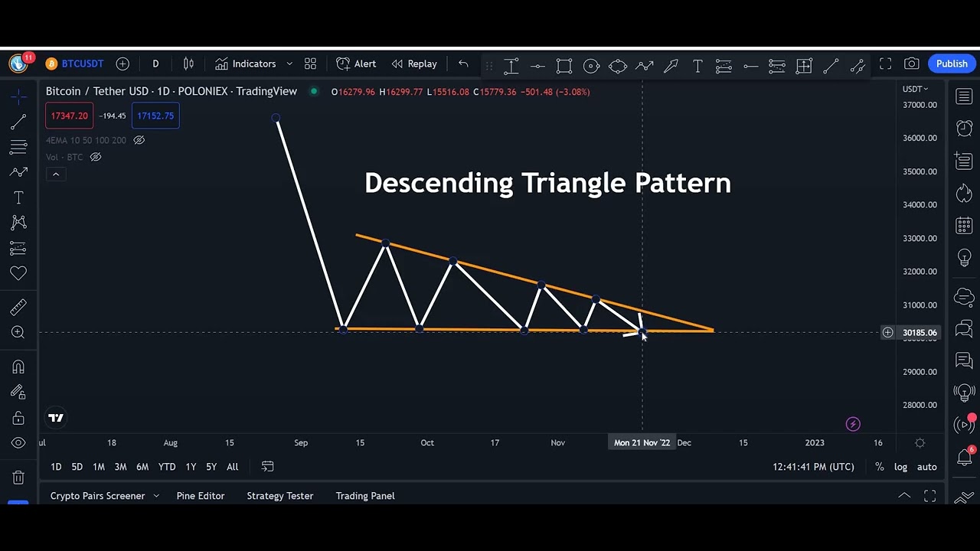The height and width of the screenshot is (551, 980).
Task: Open the indicator templates grid icon
Action: point(310,64)
